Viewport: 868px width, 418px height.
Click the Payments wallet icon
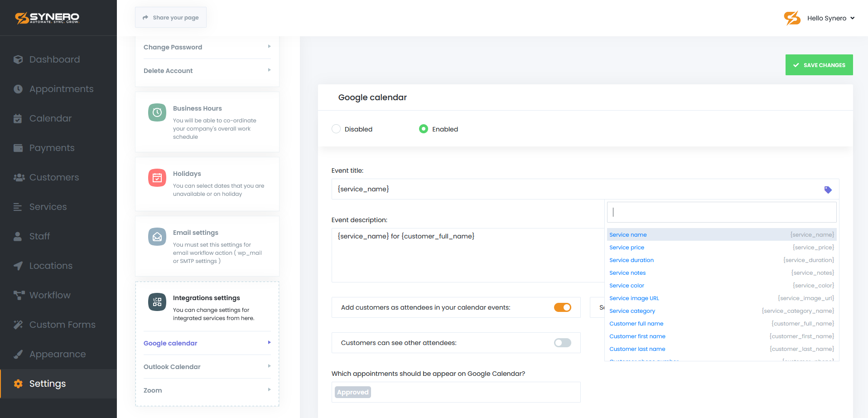(x=18, y=148)
